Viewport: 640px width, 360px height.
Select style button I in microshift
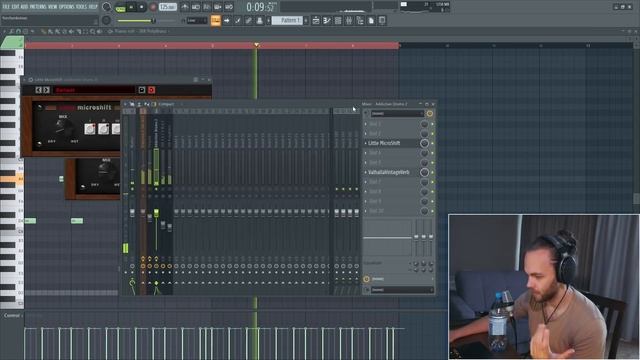(x=90, y=129)
